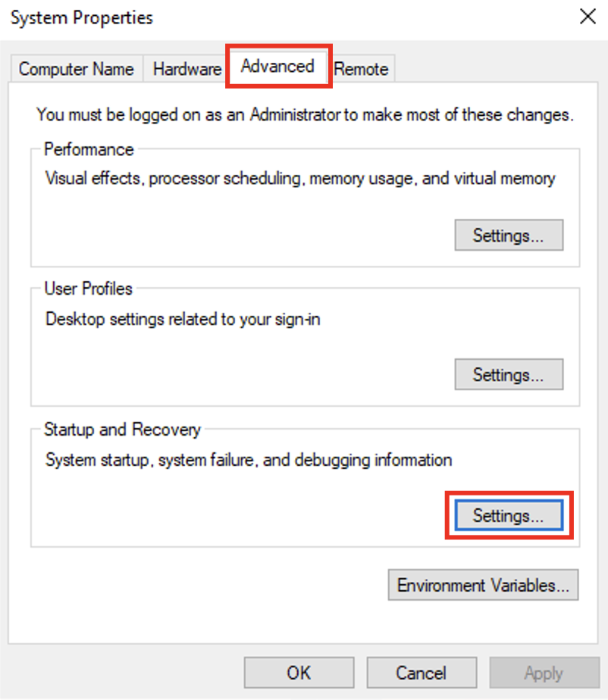Click the Performance group heading
The height and width of the screenshot is (700, 608).
tap(89, 149)
